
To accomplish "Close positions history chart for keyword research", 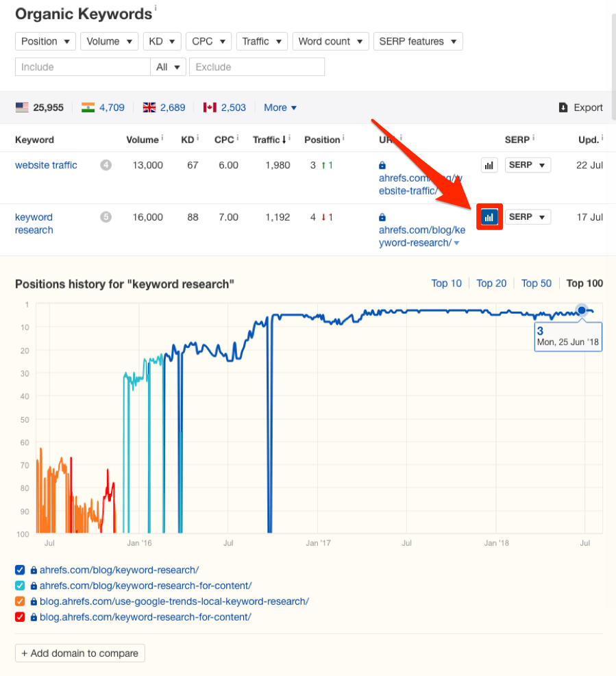I will [489, 217].
